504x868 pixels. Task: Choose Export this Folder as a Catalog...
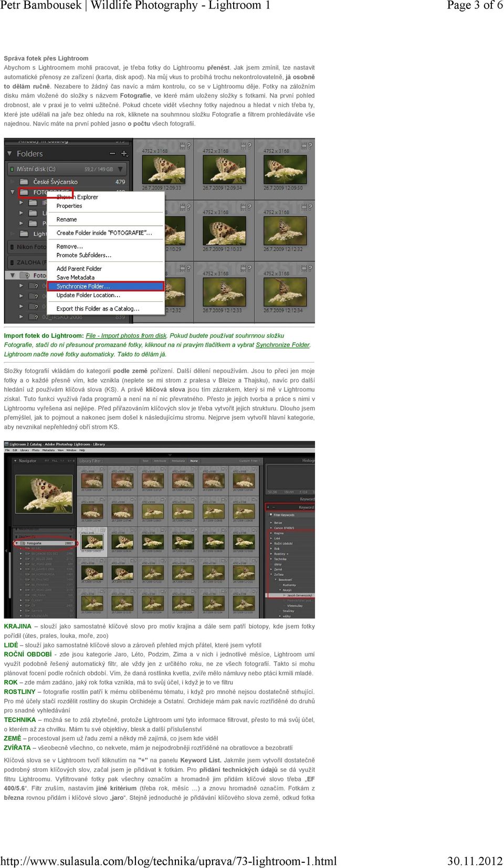tap(98, 309)
